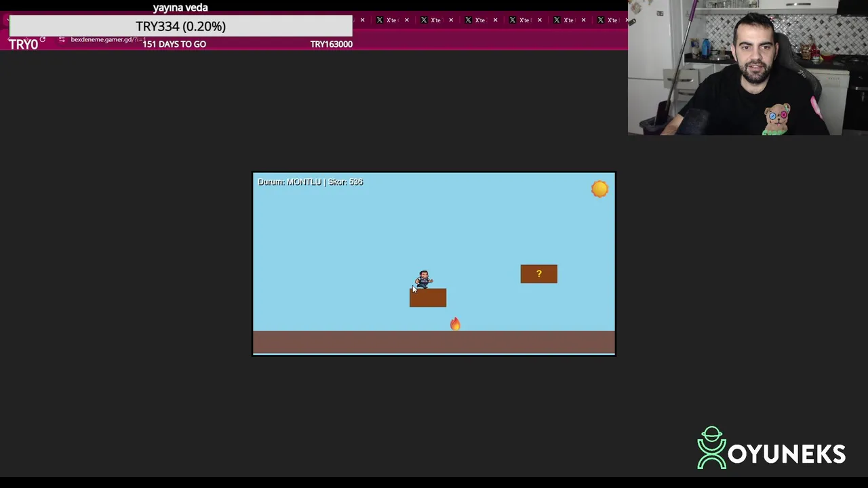Click the browser reload icon

42,40
